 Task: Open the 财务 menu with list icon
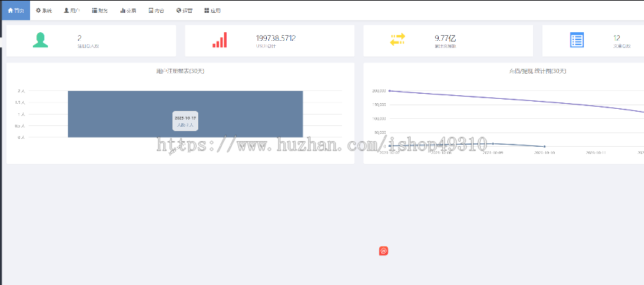[99, 11]
